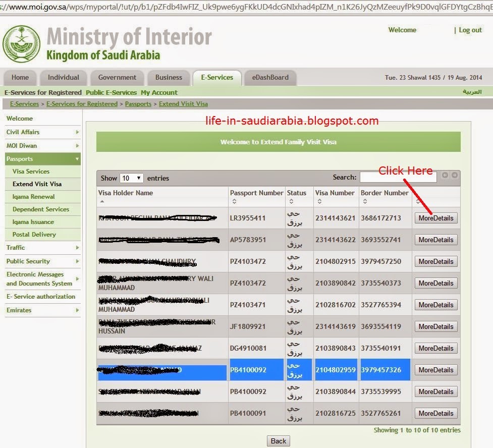Sort by Border Number column arrows
The height and width of the screenshot is (448, 493).
[x=365, y=201]
